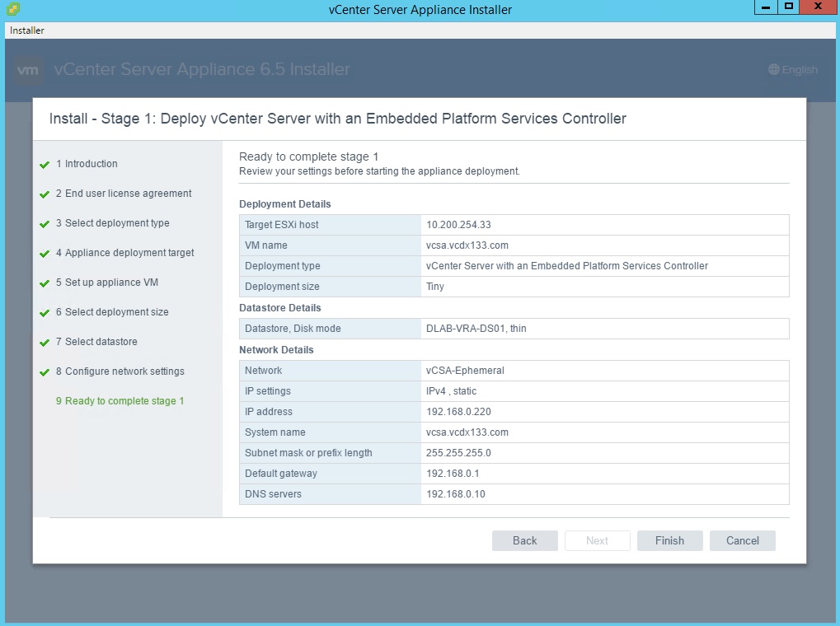Click the installer app icon in title bar
This screenshot has height=626, width=840.
point(10,9)
